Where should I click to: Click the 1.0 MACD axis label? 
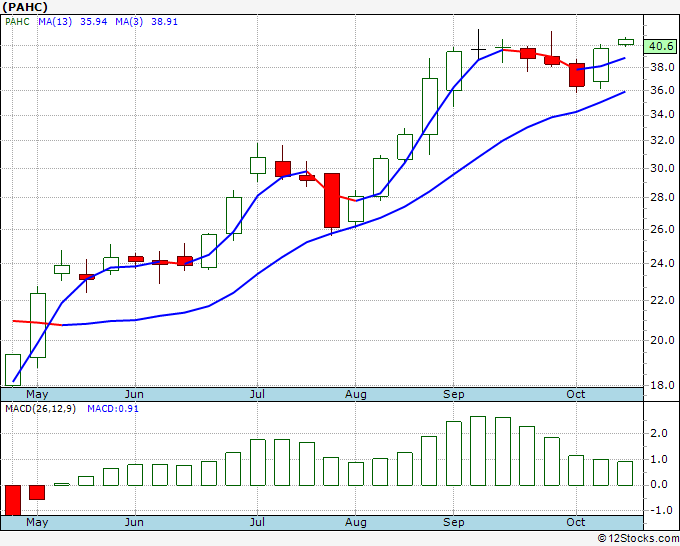pos(659,459)
